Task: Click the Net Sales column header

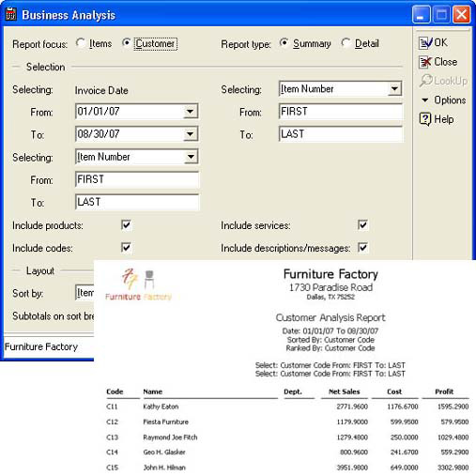Action: [345, 392]
